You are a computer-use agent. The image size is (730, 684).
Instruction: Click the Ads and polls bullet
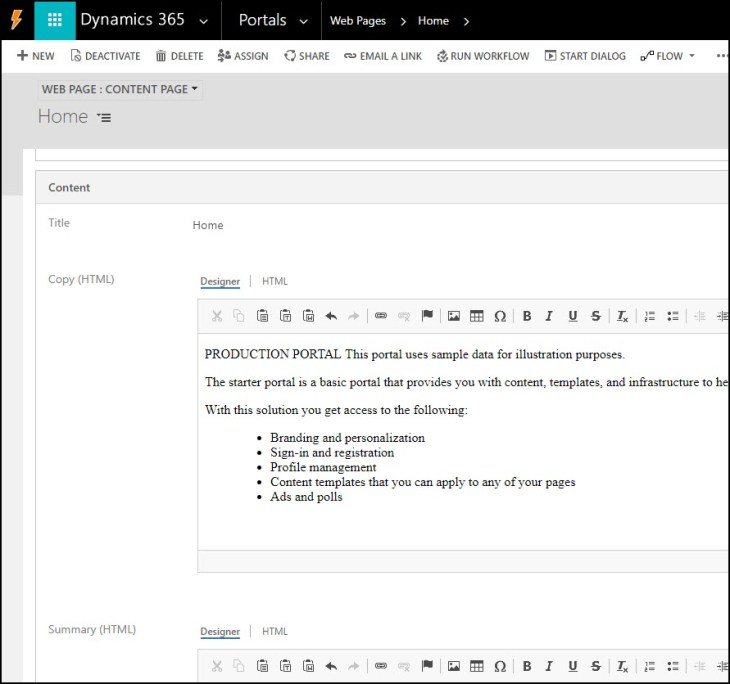pyautogui.click(x=306, y=497)
